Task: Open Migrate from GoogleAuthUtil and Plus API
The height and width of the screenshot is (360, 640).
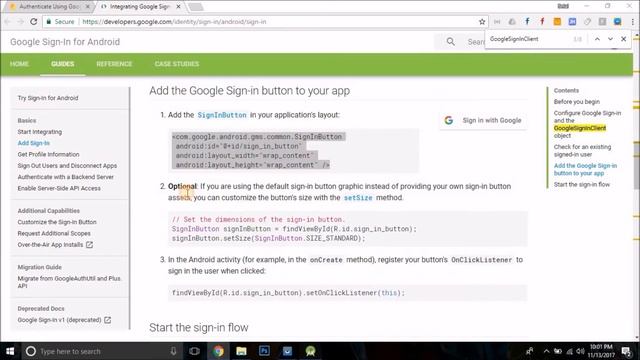Action: 69,282
